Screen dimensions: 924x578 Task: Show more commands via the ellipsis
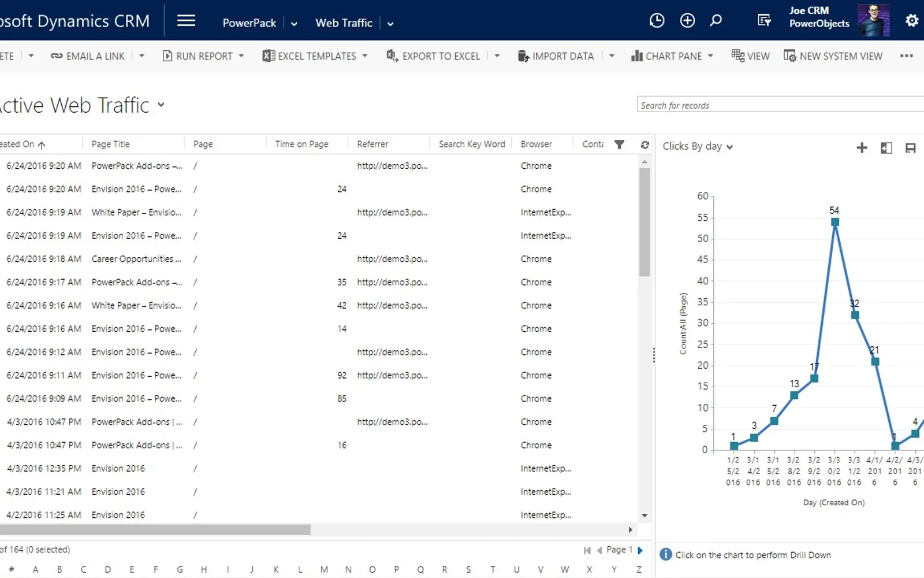pyautogui.click(x=907, y=56)
